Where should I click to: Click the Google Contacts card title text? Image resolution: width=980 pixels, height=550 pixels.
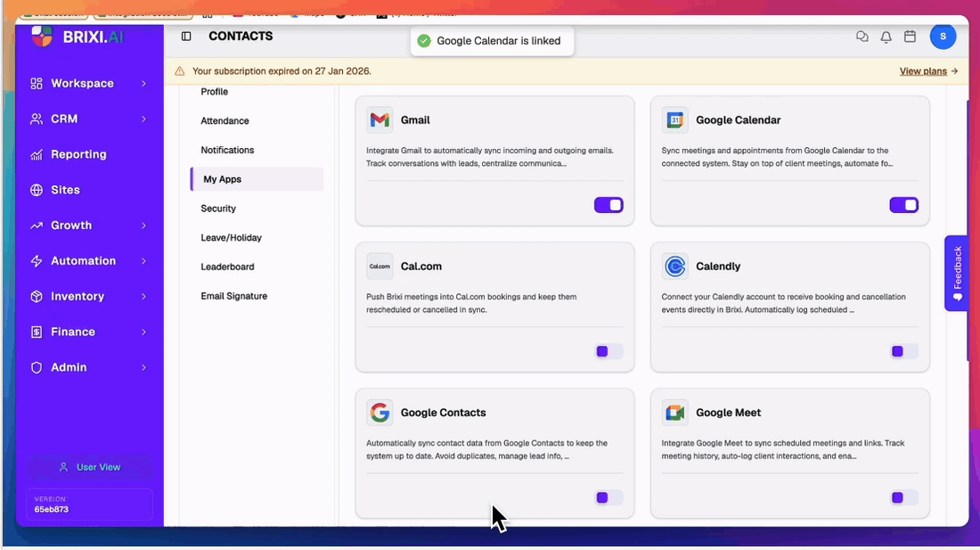[443, 413]
